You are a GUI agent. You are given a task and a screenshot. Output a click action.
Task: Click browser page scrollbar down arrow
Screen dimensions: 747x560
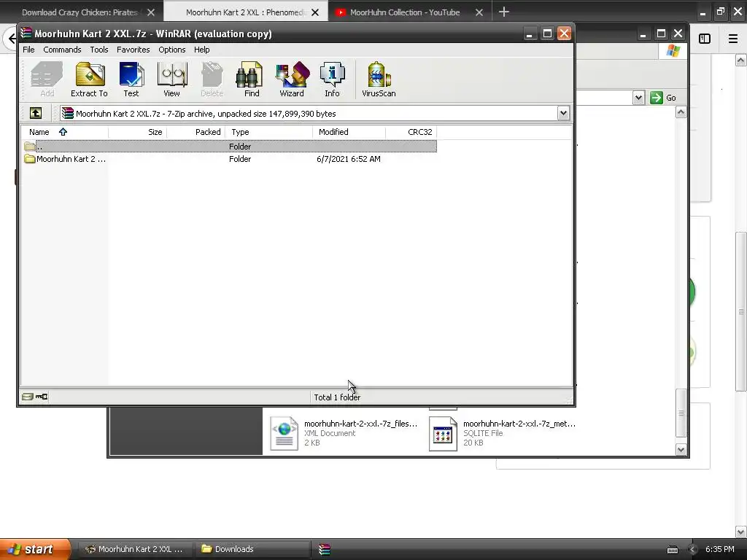pos(741,532)
